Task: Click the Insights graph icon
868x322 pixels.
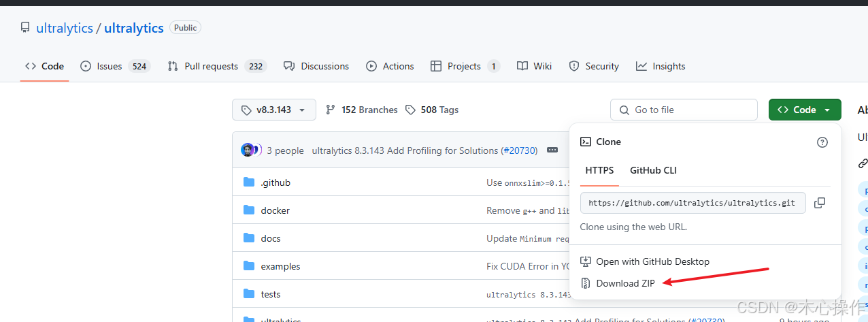Action: pos(641,66)
